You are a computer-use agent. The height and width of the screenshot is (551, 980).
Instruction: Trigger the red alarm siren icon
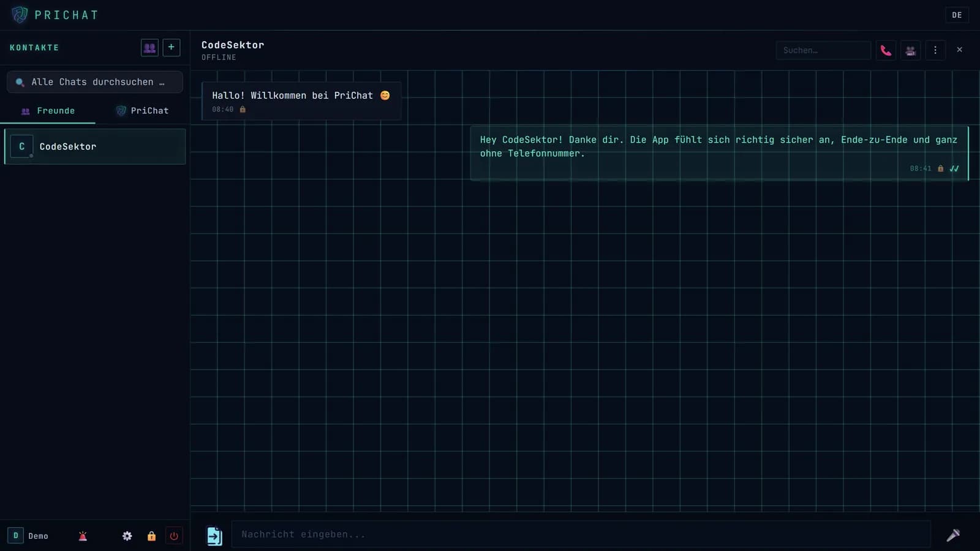pyautogui.click(x=83, y=536)
